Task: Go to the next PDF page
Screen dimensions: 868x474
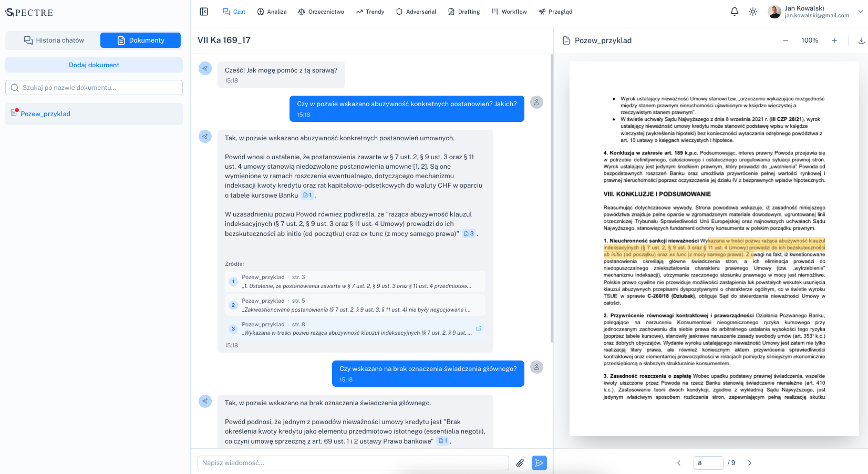Action: (x=750, y=463)
